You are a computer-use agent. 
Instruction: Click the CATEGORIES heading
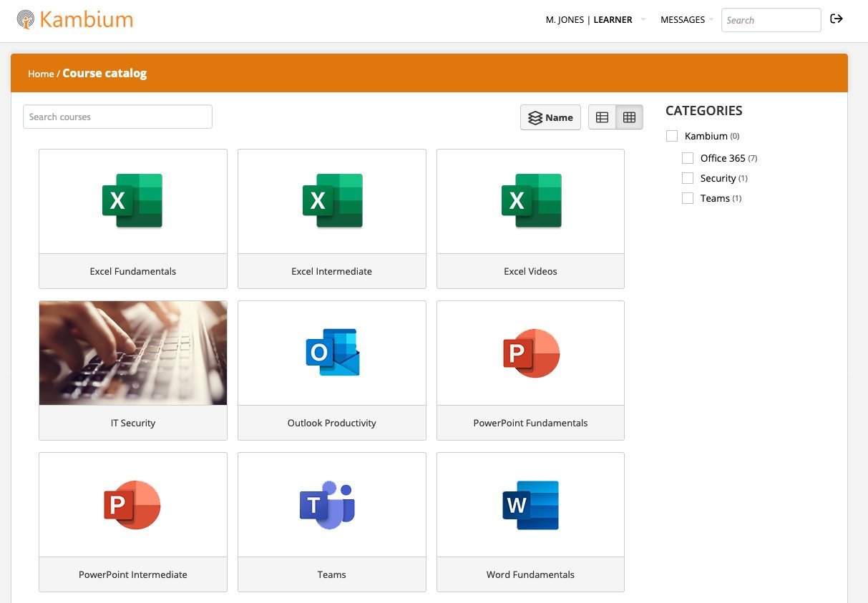click(704, 110)
